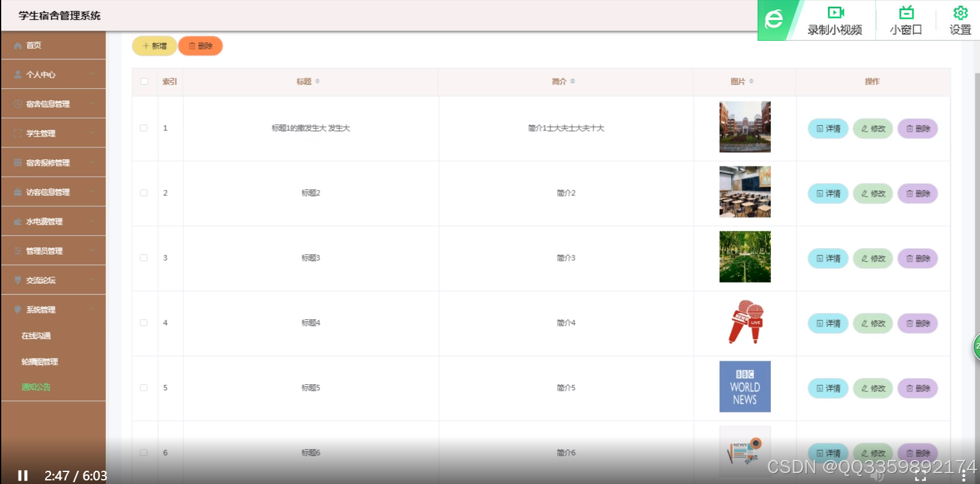Click the title cell 标题4
This screenshot has height=484, width=980.
(311, 323)
